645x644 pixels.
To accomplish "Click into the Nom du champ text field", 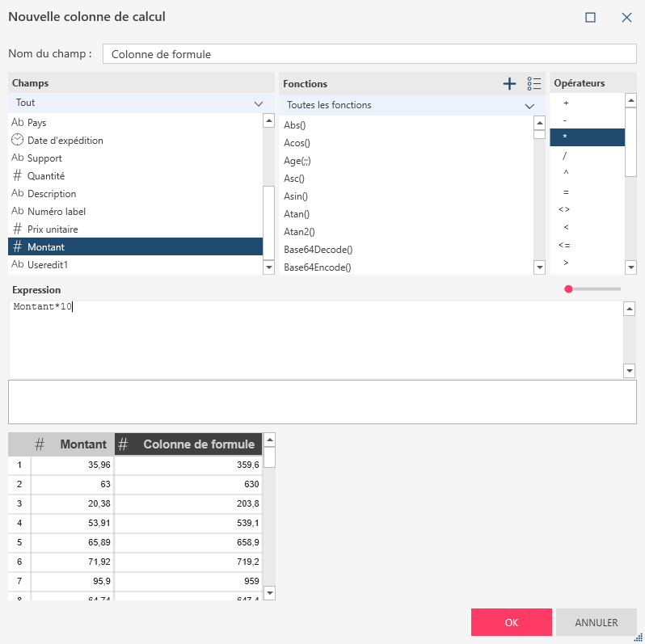I will [x=369, y=54].
